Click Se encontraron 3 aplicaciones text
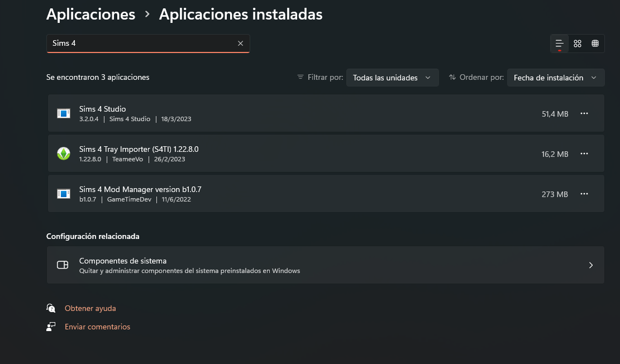The width and height of the screenshot is (620, 364). (x=98, y=78)
